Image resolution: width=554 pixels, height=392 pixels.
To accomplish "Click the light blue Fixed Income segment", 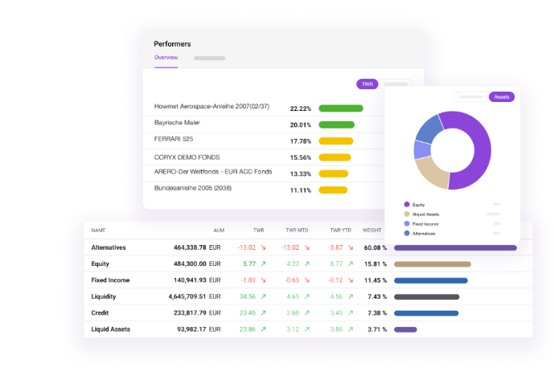I will click(x=422, y=150).
